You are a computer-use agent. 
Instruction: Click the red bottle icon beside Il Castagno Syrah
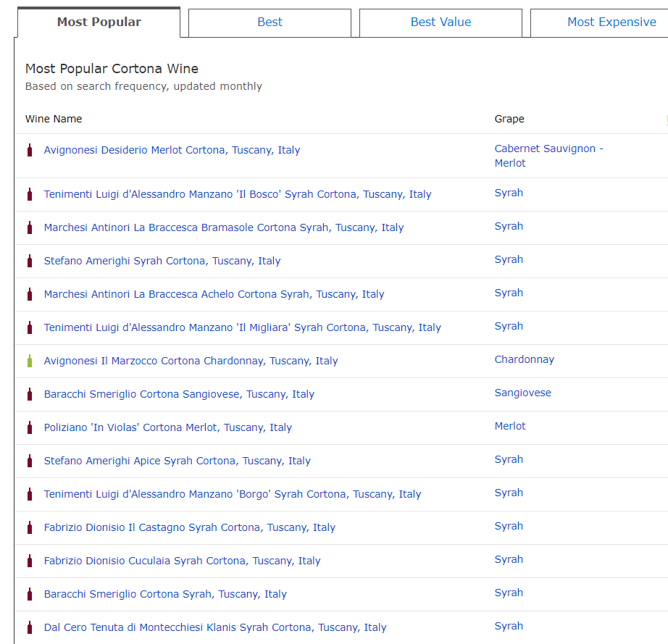click(x=30, y=527)
